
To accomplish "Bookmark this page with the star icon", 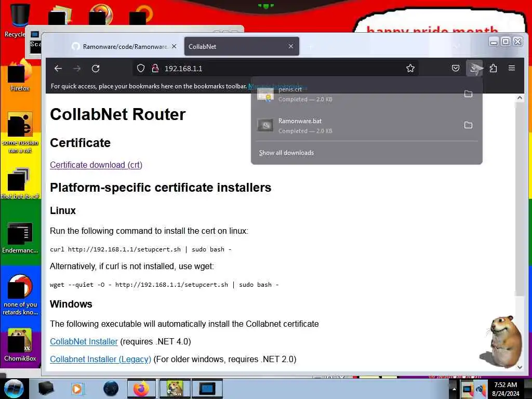I will pos(410,69).
